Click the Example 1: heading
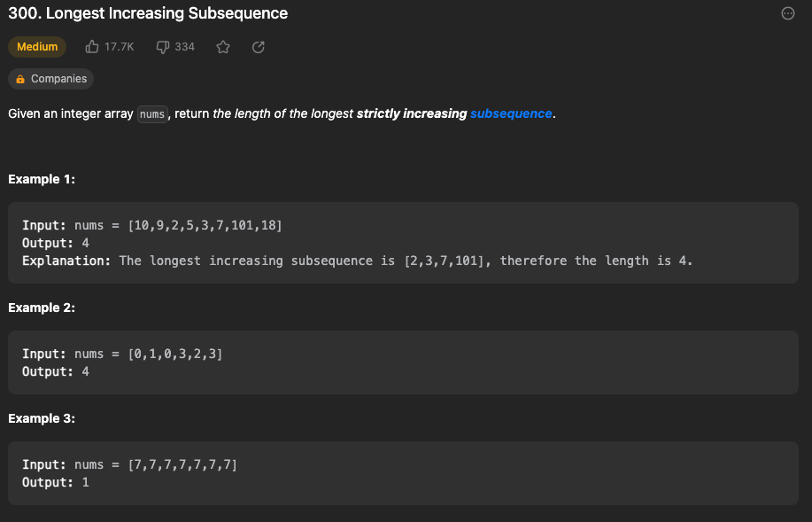This screenshot has width=812, height=522. pyautogui.click(x=42, y=179)
